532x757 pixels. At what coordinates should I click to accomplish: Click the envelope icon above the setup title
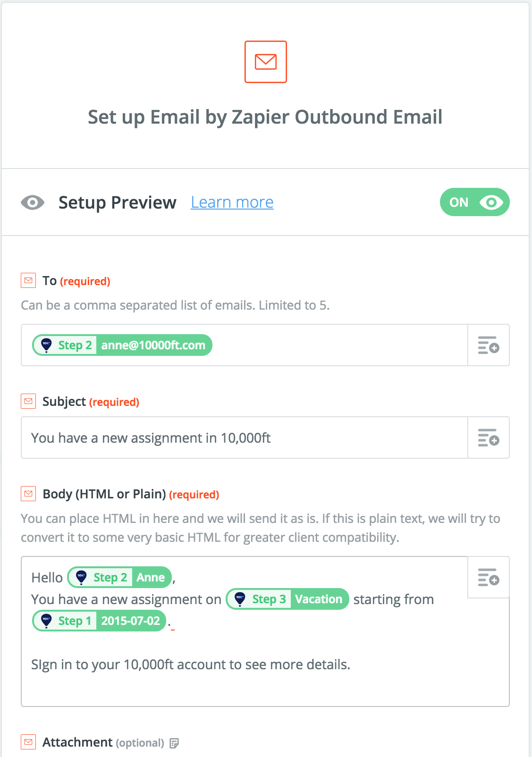click(265, 62)
